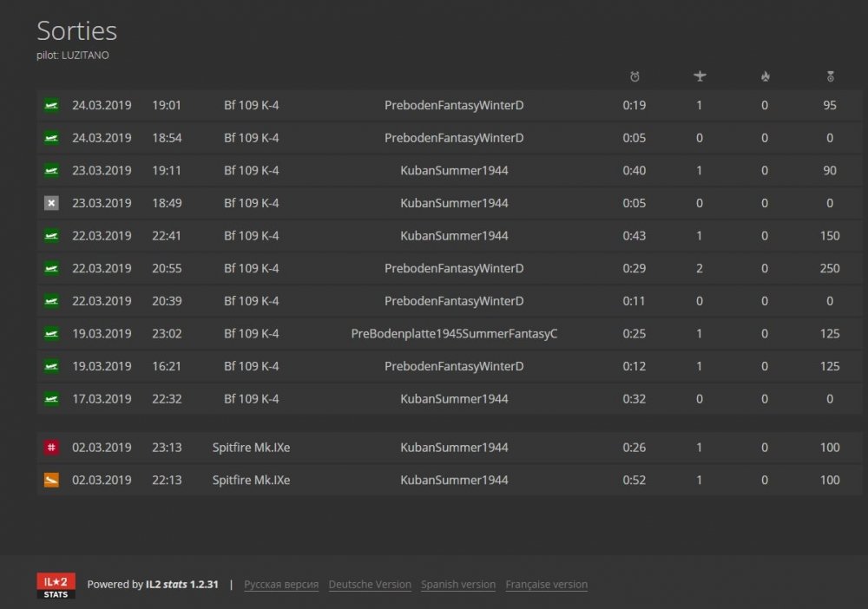Switch to Française version link
Screen dimensions: 868x609
pos(546,584)
